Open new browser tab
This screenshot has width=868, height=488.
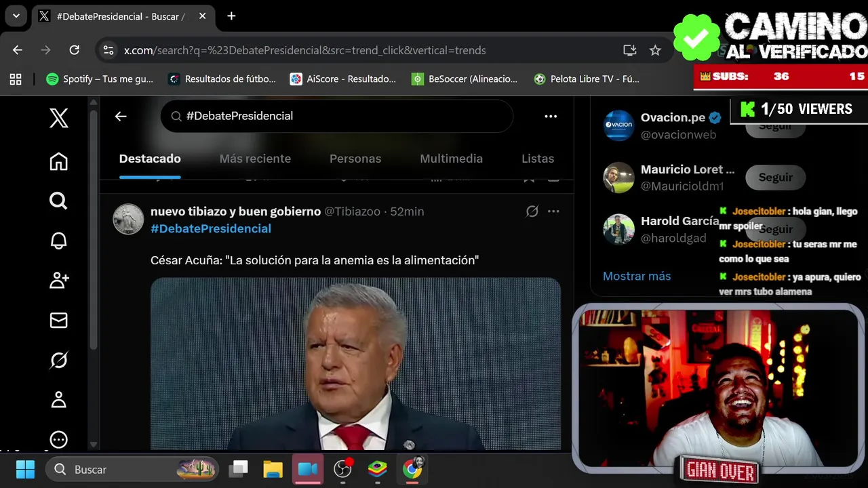(231, 16)
